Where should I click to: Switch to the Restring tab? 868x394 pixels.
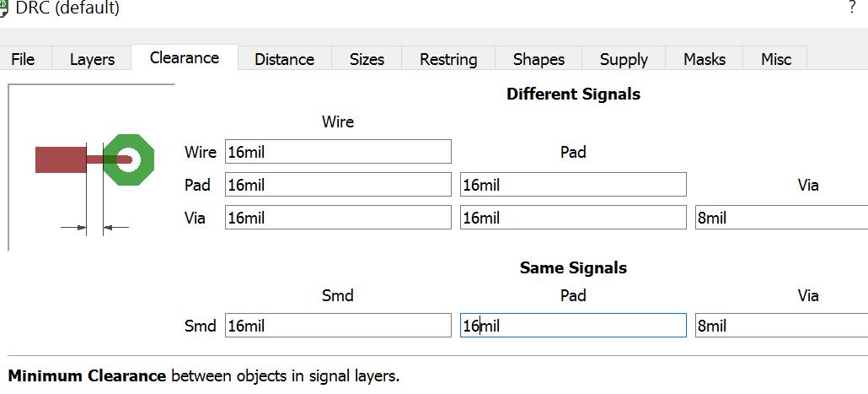pos(448,59)
